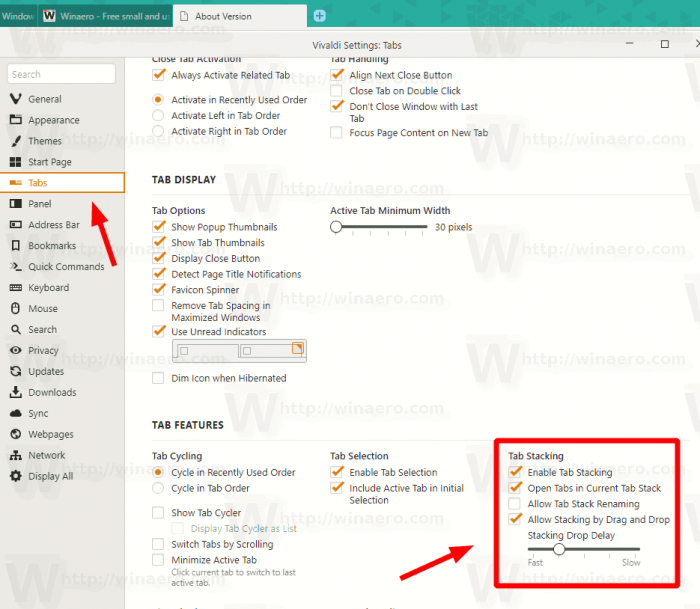Click the Panel icon in sidebar
Viewport: 700px width, 609px height.
[16, 204]
